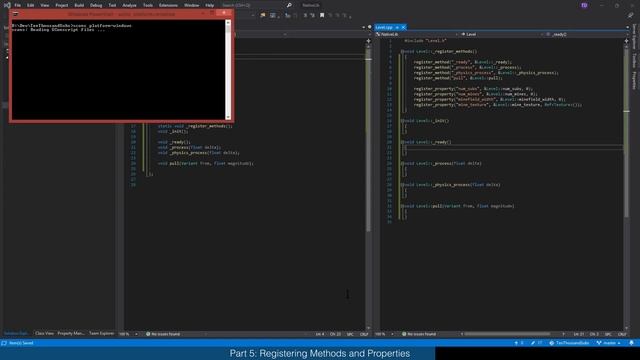Click the comment-out lines toolbar icon
Viewport: 640px width, 360px height.
click(305, 16)
